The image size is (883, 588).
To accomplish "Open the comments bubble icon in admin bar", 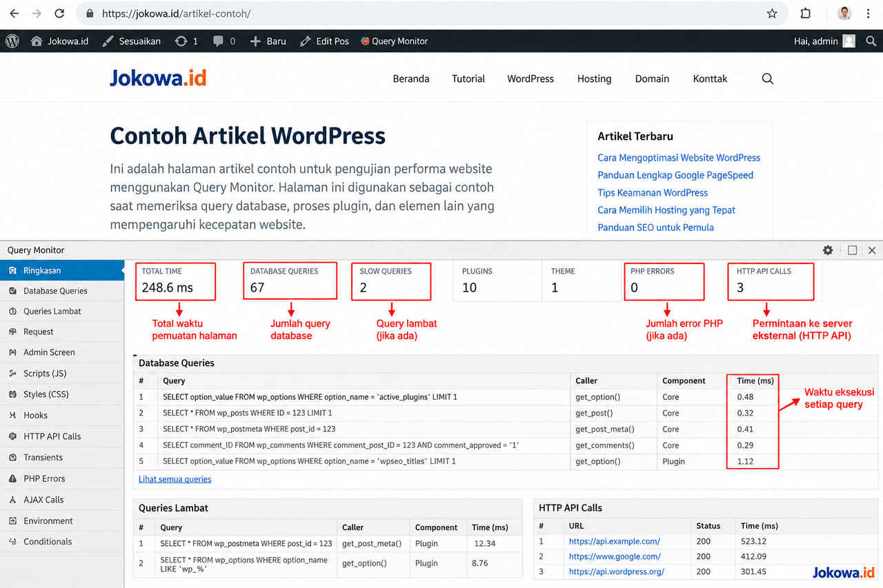I will point(219,41).
